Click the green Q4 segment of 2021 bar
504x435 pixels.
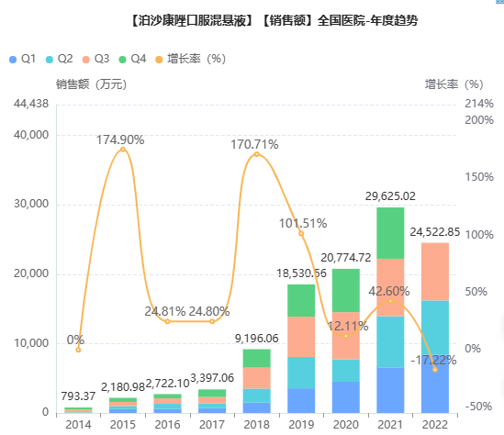390,233
